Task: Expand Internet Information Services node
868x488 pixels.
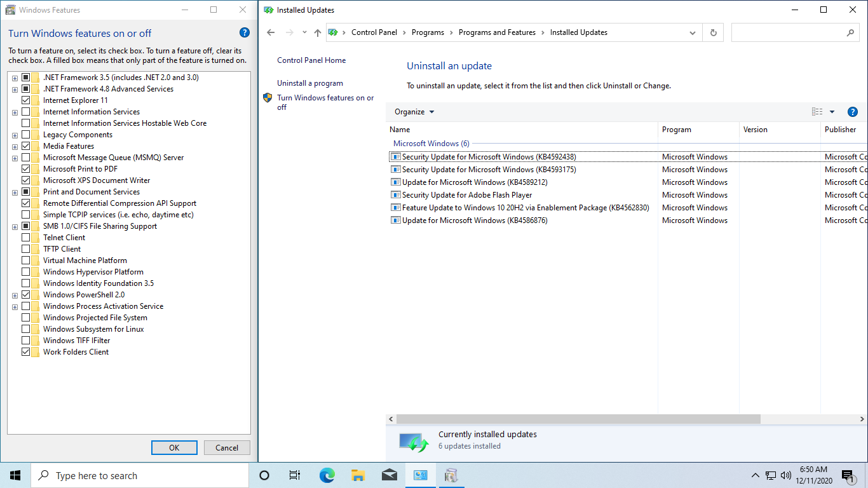Action: click(x=15, y=112)
